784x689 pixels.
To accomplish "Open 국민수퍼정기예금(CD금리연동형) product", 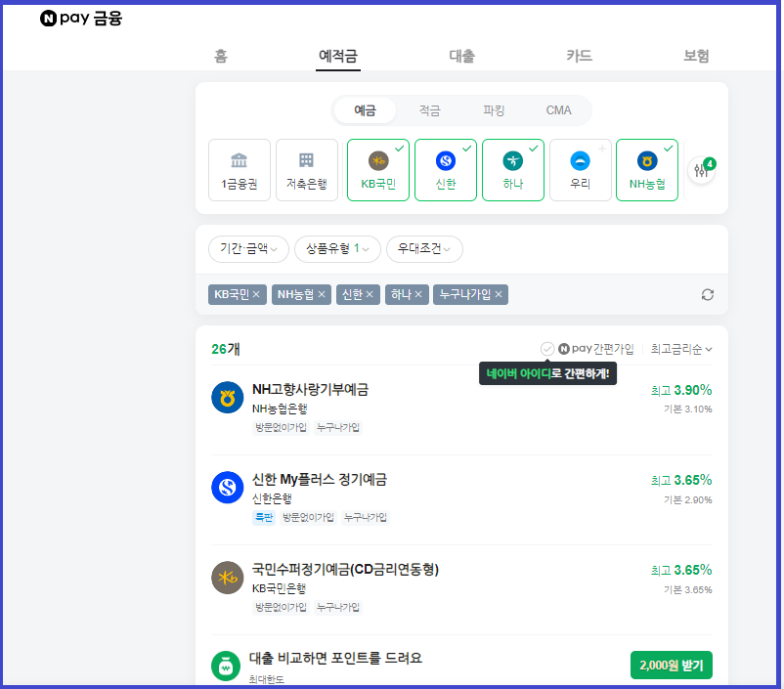I will click(345, 570).
